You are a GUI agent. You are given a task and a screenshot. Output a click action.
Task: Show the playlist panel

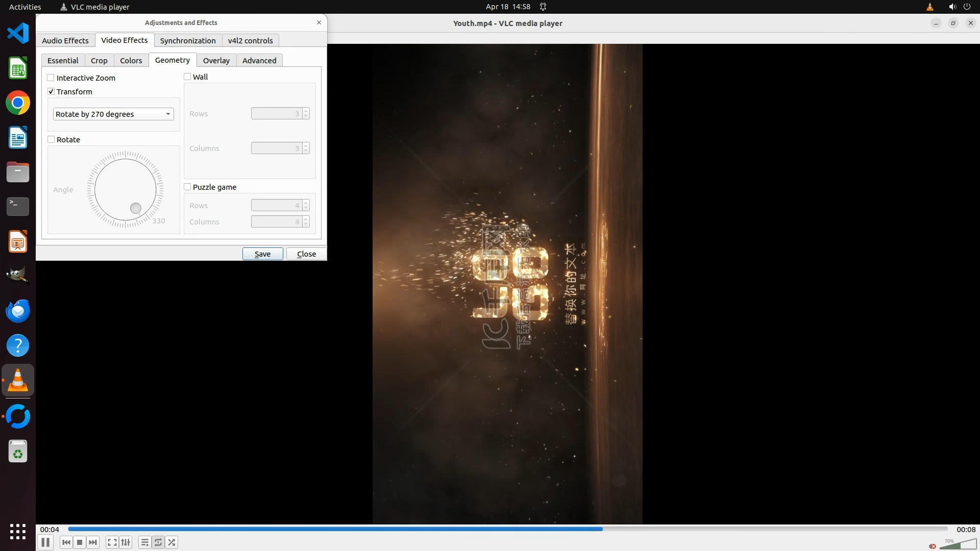[x=144, y=542]
